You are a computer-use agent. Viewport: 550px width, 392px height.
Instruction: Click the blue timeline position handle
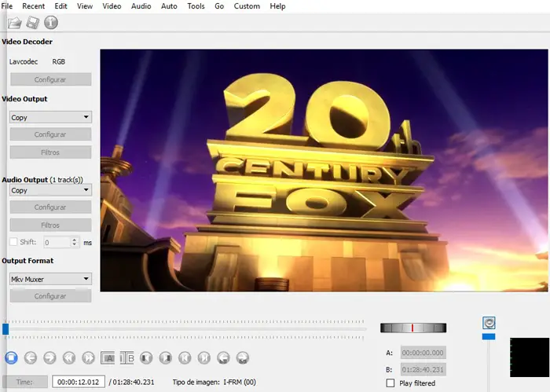5,329
